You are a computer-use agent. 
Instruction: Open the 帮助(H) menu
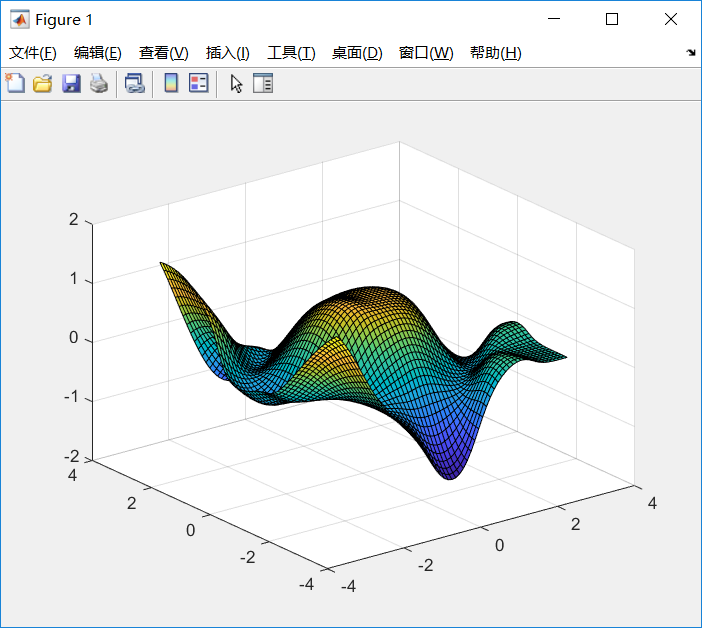tap(496, 53)
